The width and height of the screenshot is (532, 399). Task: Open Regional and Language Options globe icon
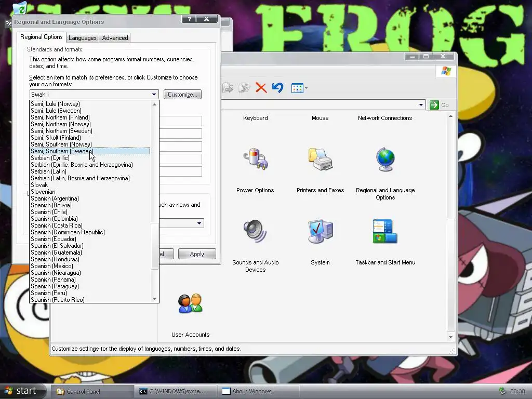pyautogui.click(x=385, y=159)
